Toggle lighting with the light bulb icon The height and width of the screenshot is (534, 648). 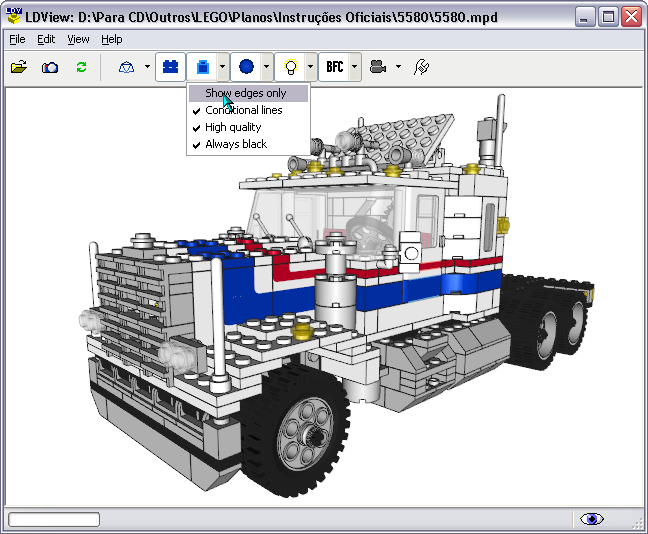point(291,67)
